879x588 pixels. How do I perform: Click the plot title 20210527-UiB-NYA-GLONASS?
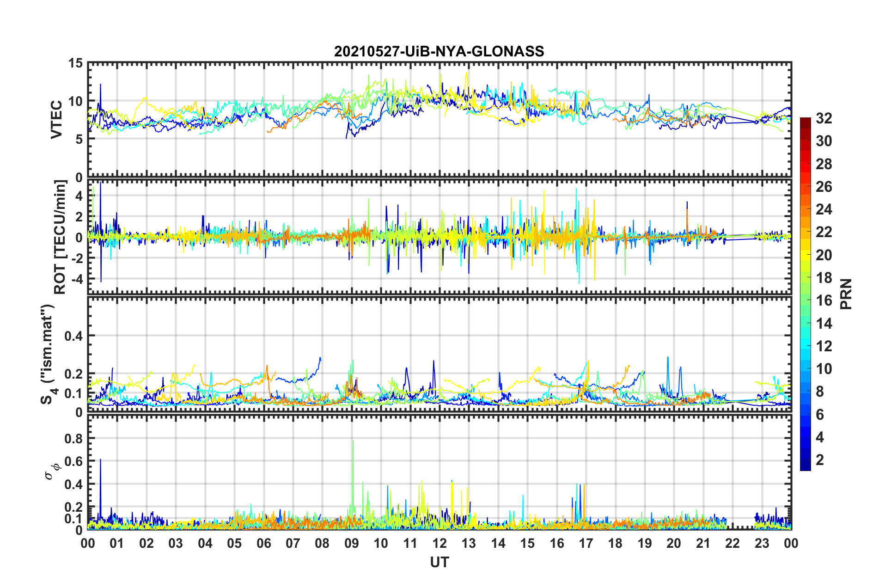pos(439,51)
